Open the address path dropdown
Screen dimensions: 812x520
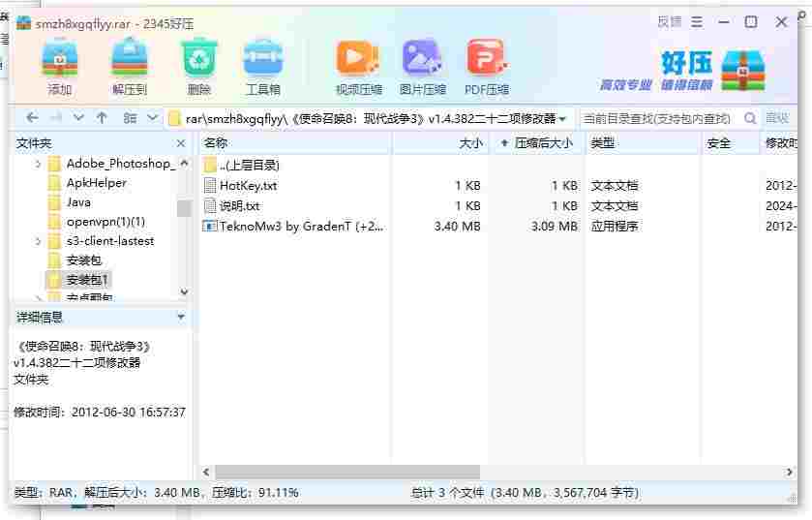pos(563,119)
